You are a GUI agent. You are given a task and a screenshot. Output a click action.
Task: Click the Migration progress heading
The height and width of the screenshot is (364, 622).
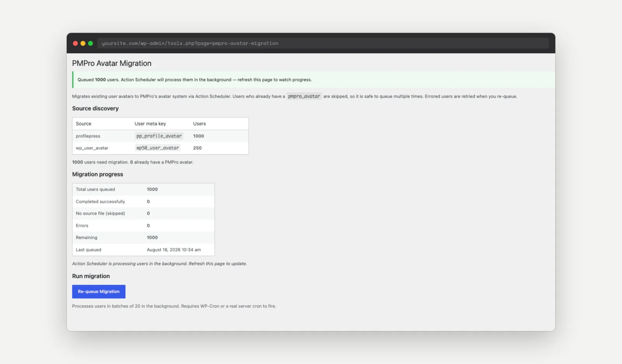pyautogui.click(x=98, y=174)
